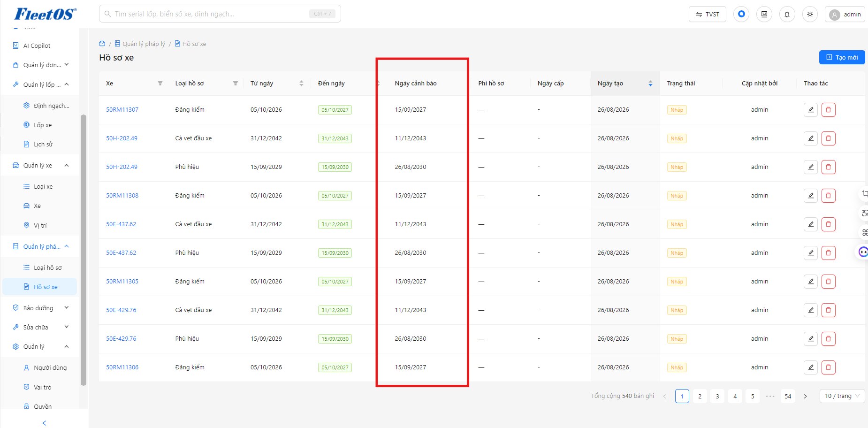Open the notifications bell

pos(787,14)
